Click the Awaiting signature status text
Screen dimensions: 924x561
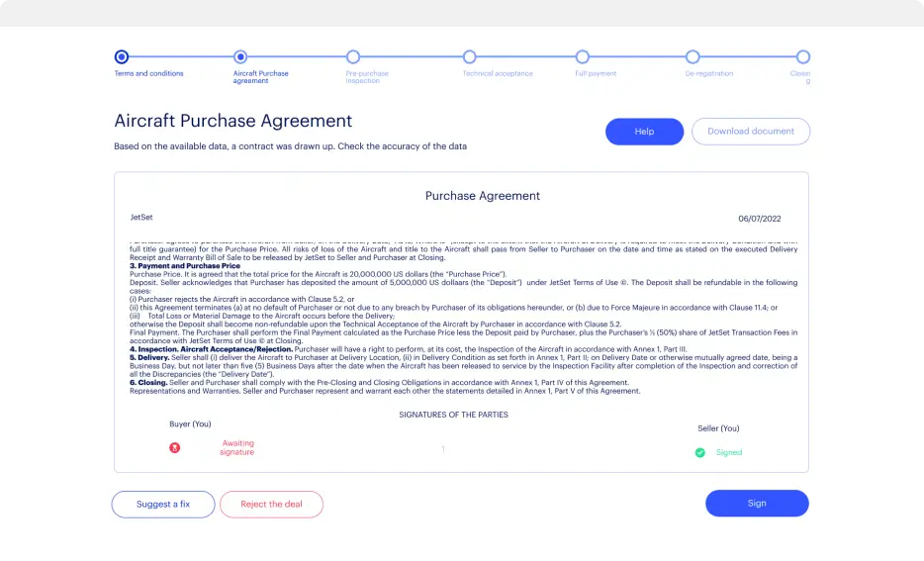point(237,447)
